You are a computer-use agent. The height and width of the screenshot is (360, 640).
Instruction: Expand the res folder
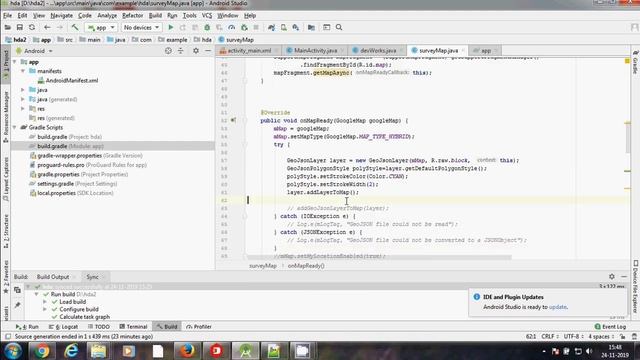[x=23, y=109]
